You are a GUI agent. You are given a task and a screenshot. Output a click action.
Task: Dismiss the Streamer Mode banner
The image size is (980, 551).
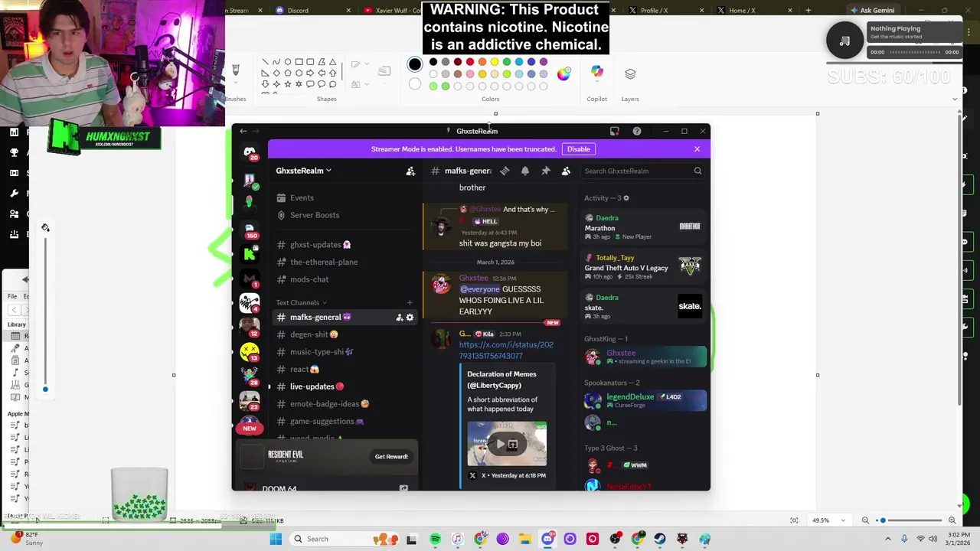[697, 149]
